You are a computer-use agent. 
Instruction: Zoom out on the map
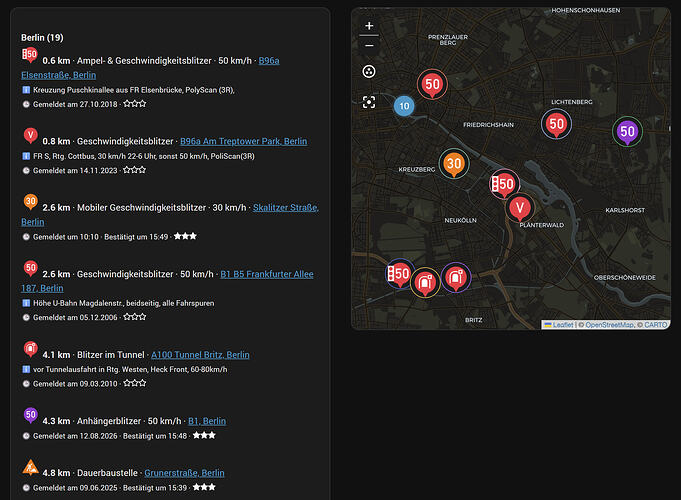(369, 45)
